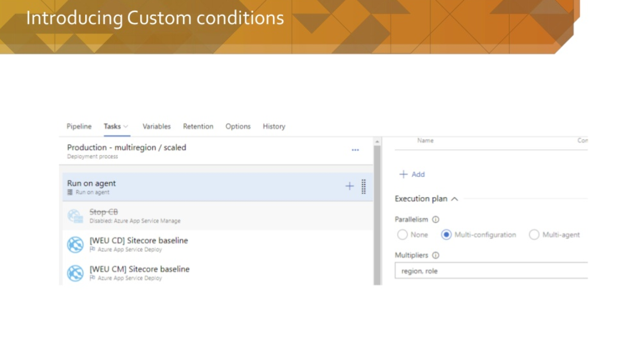This screenshot has height=337, width=644.
Task: Select the Multi-configuration parallelism option
Action: click(446, 235)
